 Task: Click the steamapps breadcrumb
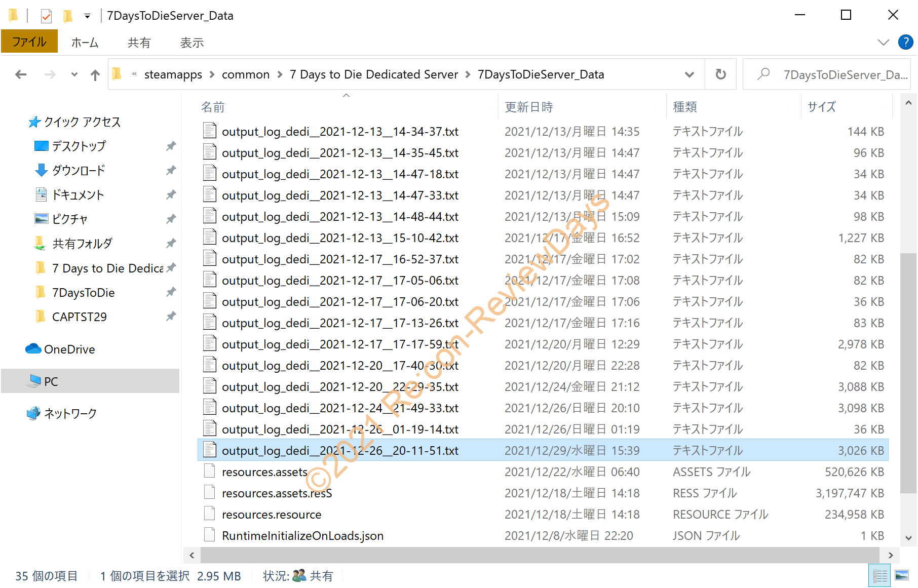point(173,74)
